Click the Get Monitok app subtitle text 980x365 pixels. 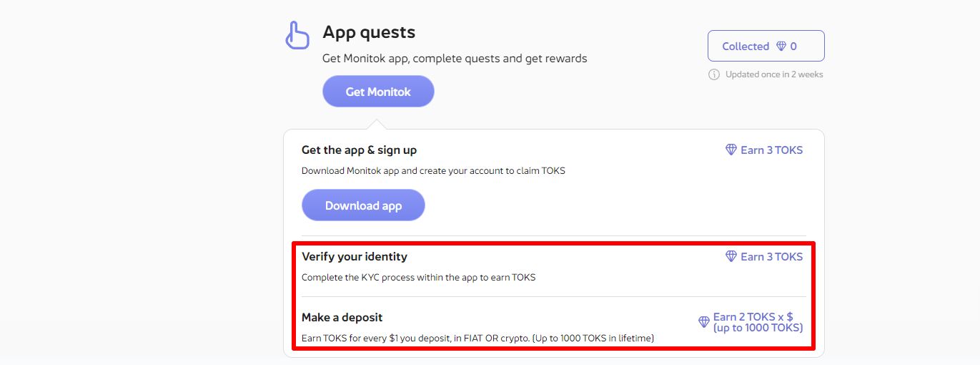tap(455, 59)
